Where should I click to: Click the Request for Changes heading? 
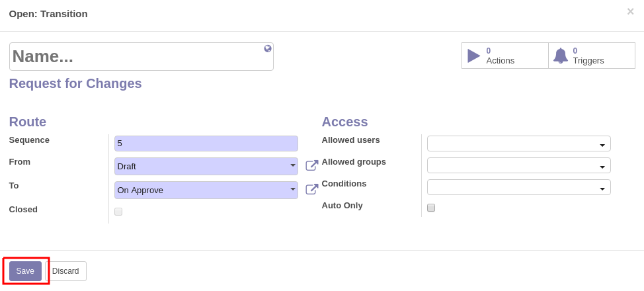75,83
